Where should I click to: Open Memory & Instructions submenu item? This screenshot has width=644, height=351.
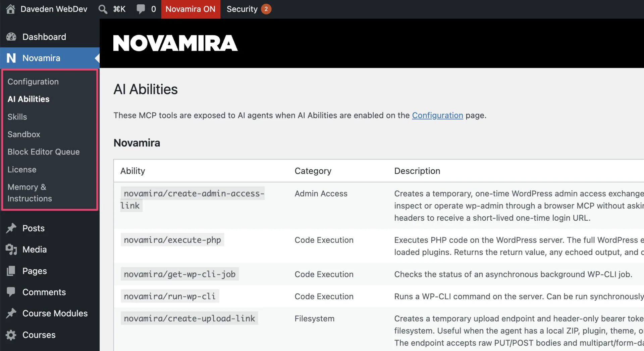coord(30,193)
